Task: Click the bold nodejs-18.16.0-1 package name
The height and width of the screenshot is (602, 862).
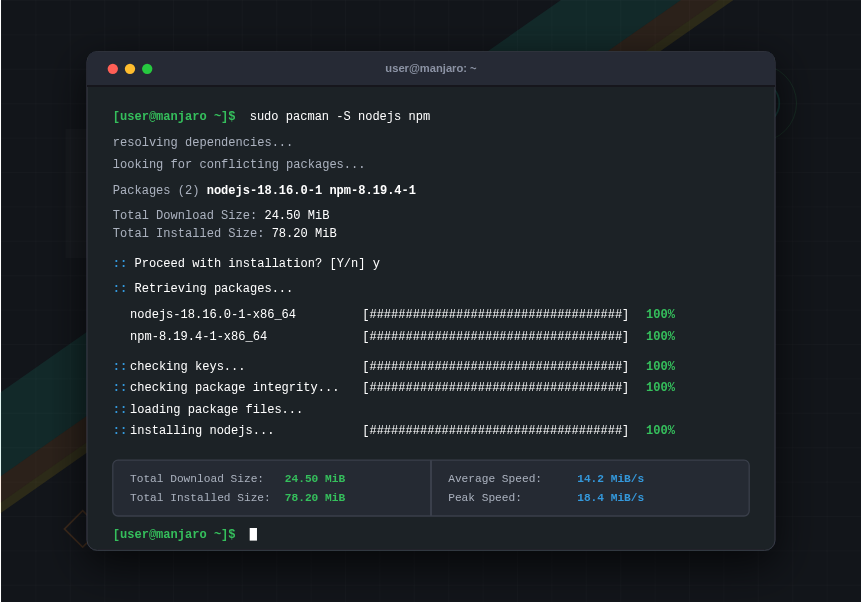Action: tap(264, 190)
